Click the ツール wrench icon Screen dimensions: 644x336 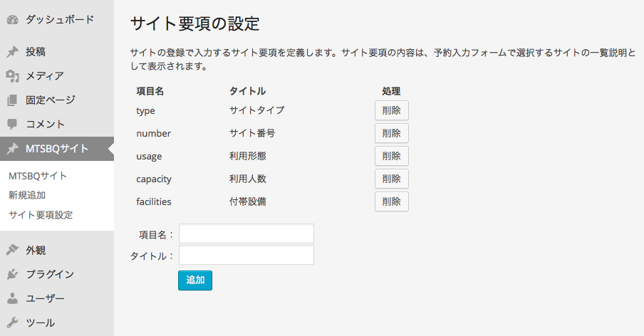12,322
